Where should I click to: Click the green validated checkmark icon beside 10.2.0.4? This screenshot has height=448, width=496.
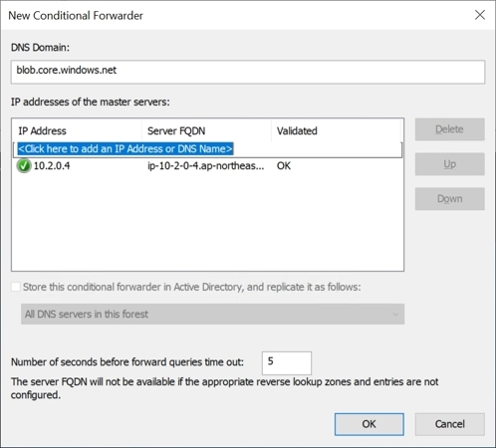pyautogui.click(x=24, y=166)
